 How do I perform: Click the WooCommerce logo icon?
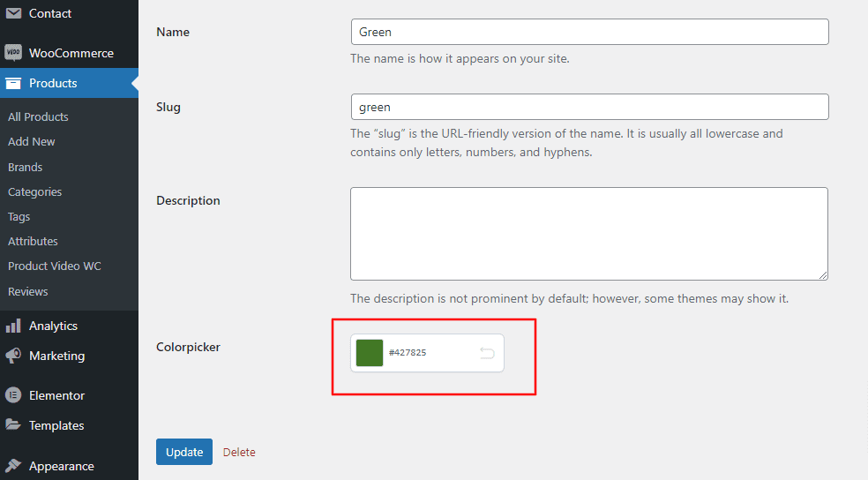pyautogui.click(x=13, y=53)
